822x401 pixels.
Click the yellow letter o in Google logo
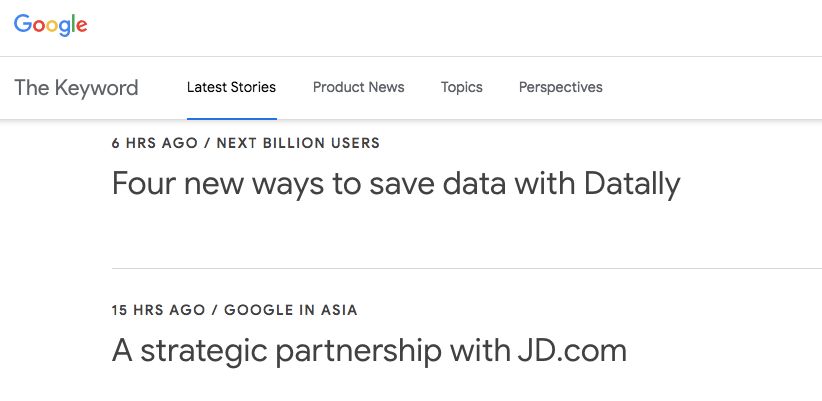(x=51, y=26)
